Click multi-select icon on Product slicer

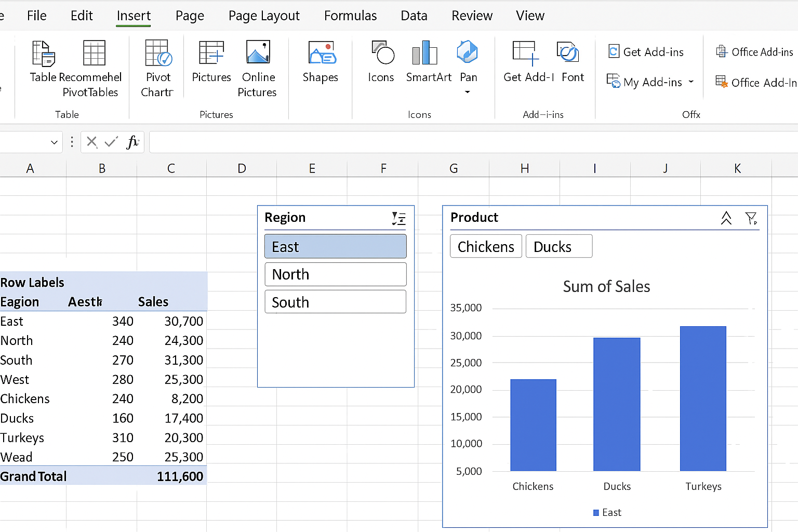726,218
